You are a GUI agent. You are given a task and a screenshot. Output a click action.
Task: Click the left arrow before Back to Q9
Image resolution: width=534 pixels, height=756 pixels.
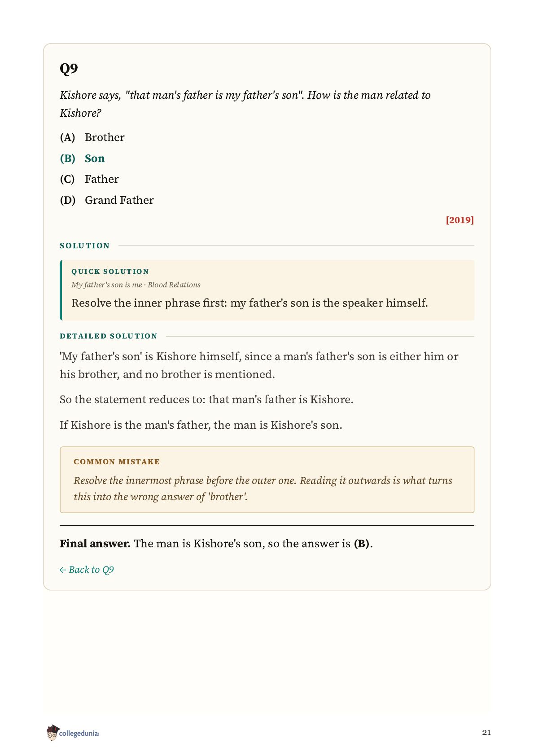point(63,570)
